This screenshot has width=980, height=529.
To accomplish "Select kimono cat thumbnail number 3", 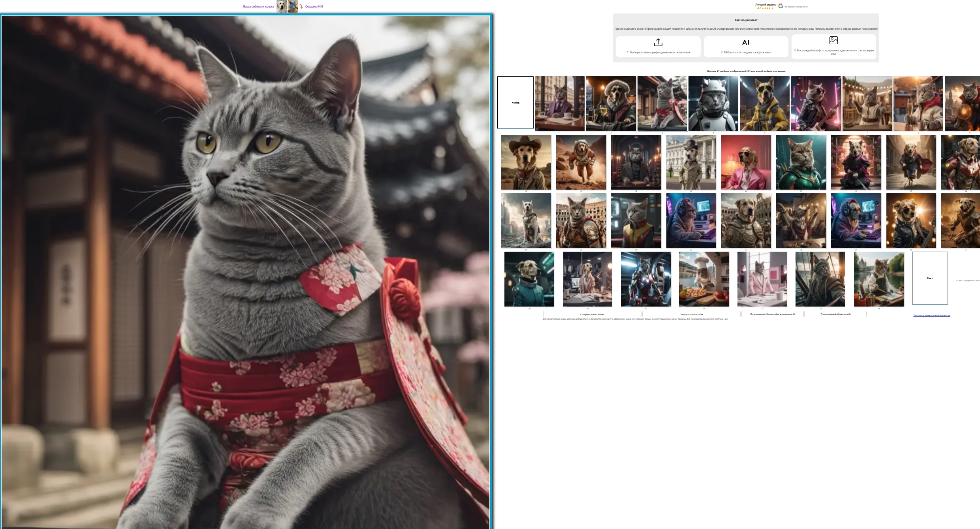I will pos(662,104).
